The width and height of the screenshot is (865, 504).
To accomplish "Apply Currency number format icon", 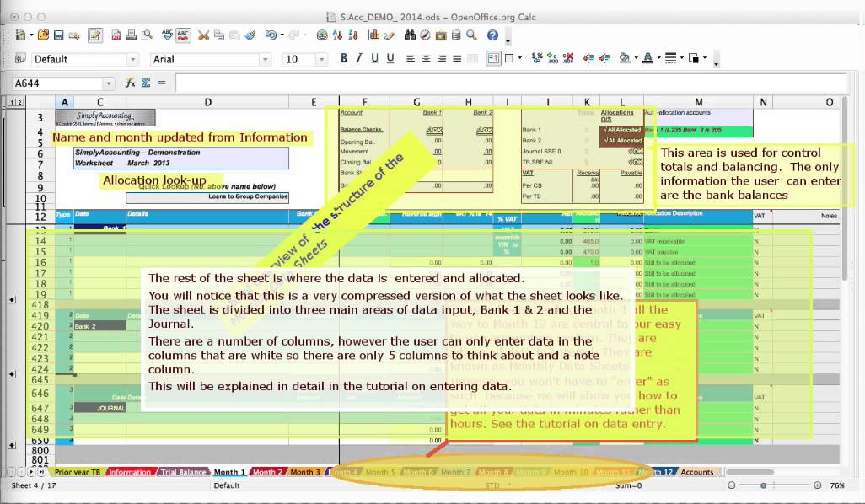I will point(537,58).
